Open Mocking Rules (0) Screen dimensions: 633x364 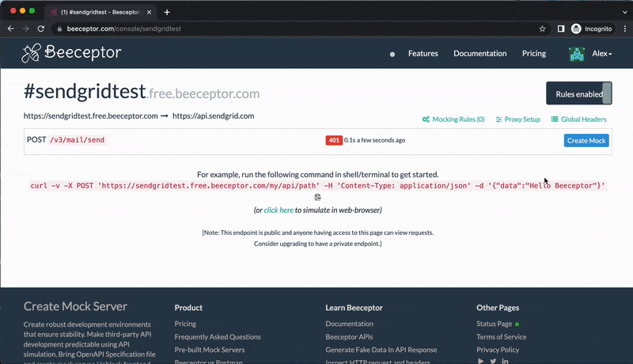pos(453,119)
